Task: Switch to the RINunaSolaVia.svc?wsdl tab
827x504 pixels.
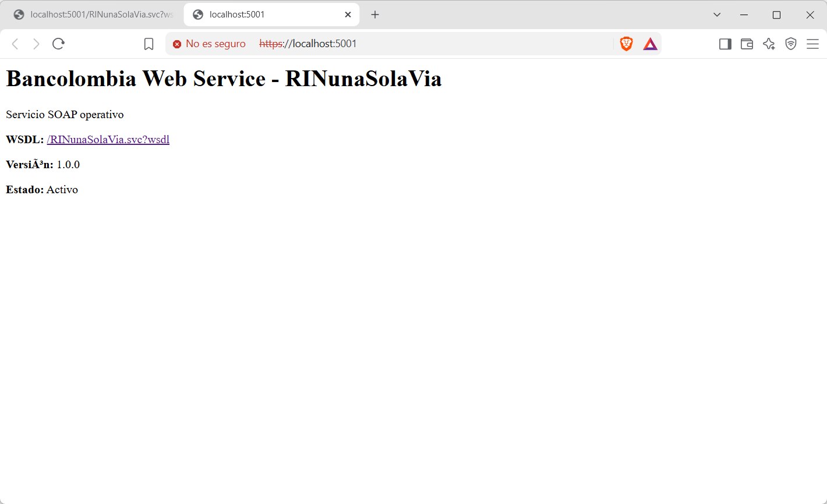Action: click(x=93, y=15)
